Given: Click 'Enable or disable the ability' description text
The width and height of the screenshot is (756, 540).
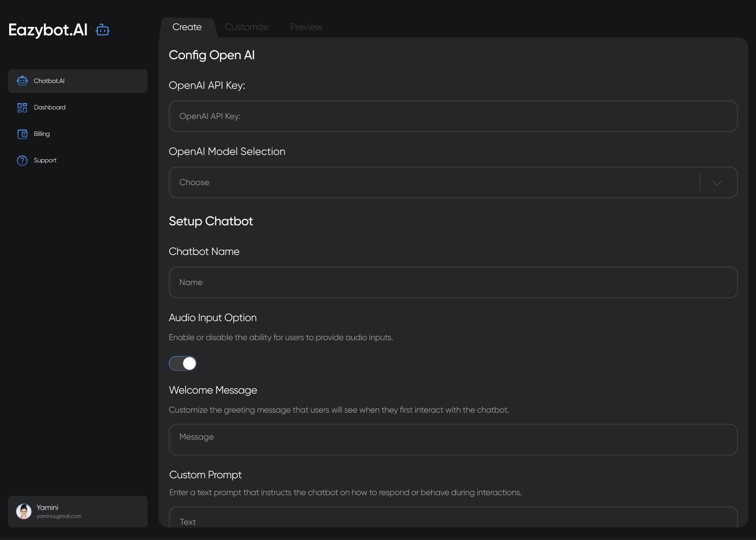Looking at the screenshot, I should 281,337.
